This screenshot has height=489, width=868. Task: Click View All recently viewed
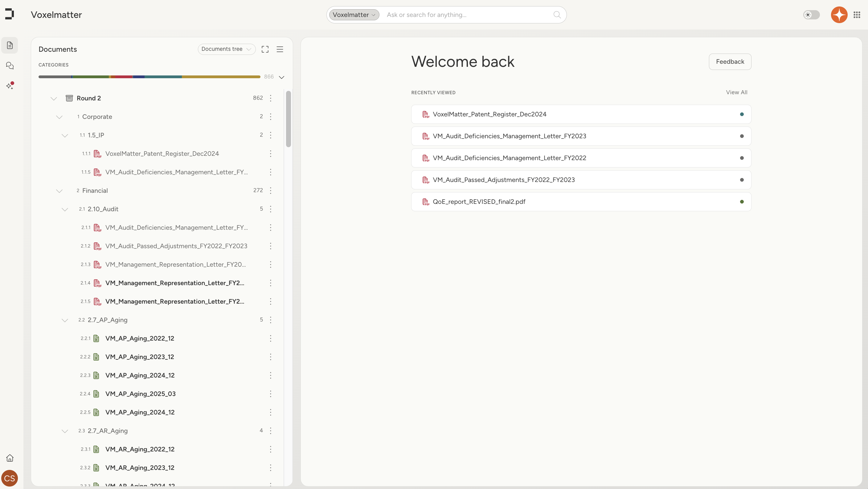pyautogui.click(x=737, y=92)
